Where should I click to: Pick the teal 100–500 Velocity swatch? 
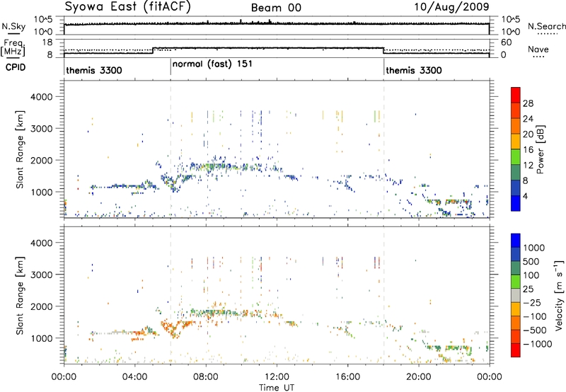pyautogui.click(x=516, y=268)
